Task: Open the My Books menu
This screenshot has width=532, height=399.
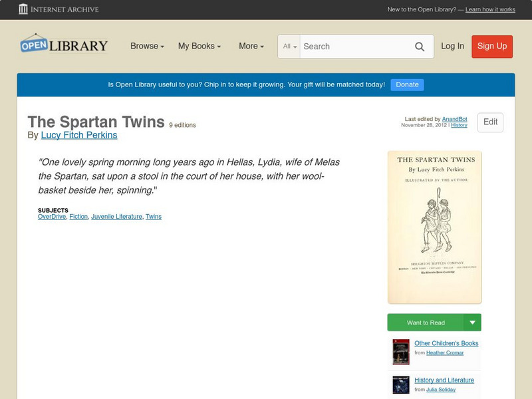Action: (201, 47)
